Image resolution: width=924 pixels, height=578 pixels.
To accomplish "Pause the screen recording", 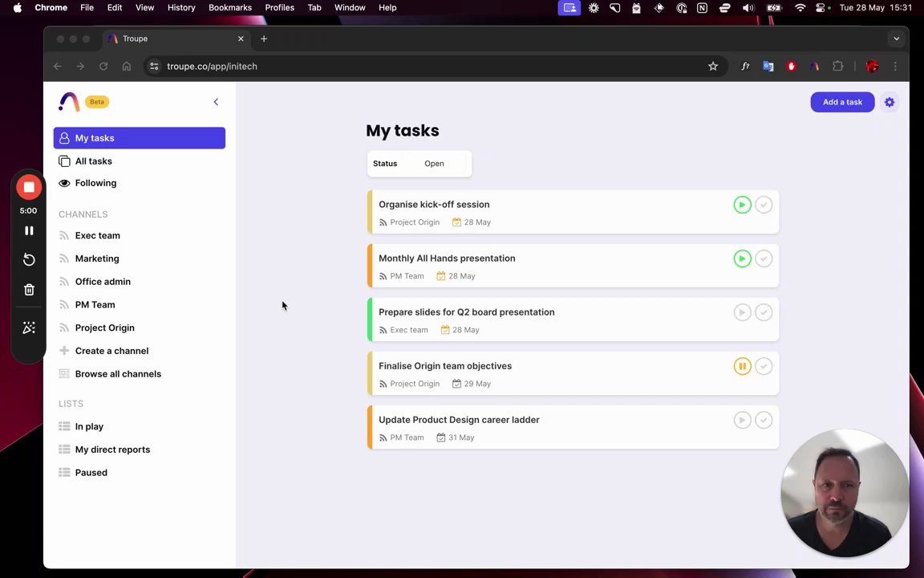I will 28,230.
